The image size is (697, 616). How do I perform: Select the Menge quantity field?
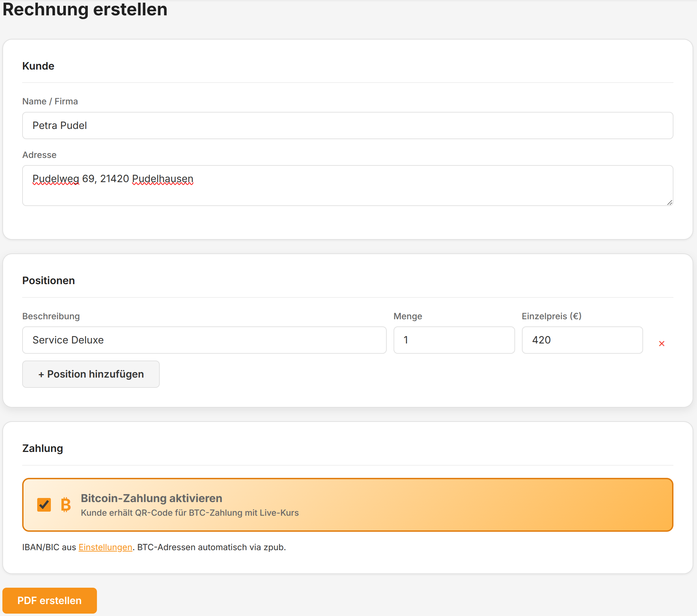(454, 340)
